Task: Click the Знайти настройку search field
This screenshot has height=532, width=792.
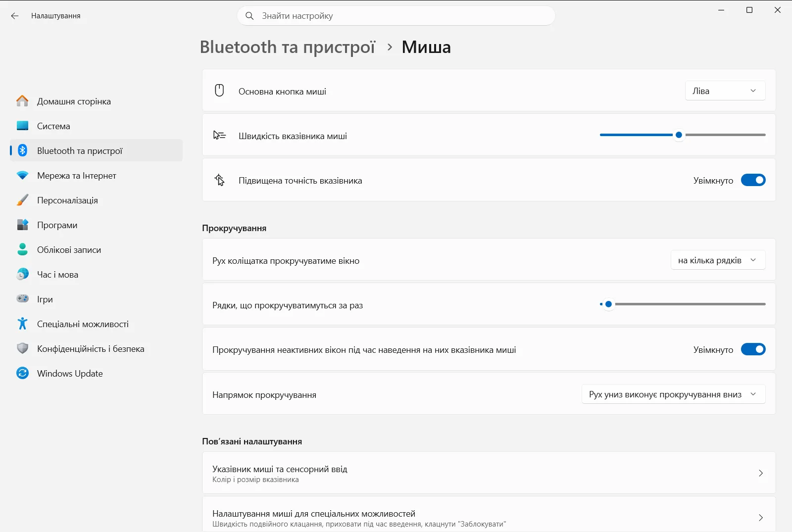Action: 396,16
